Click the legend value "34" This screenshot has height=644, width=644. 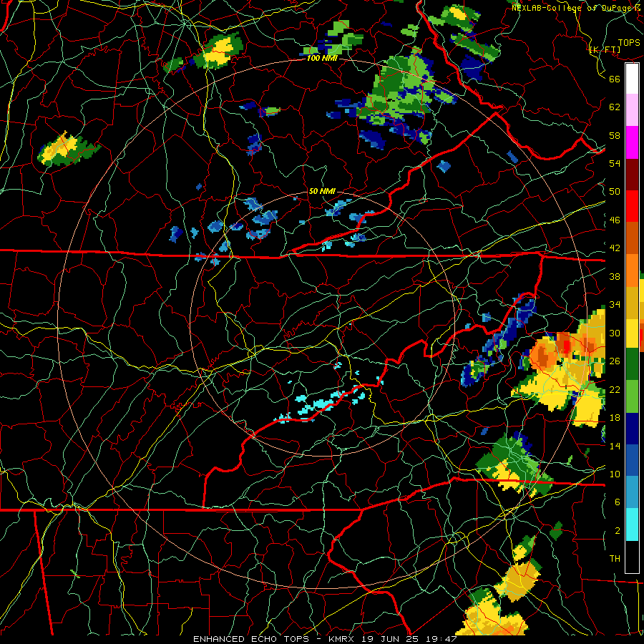(615, 305)
